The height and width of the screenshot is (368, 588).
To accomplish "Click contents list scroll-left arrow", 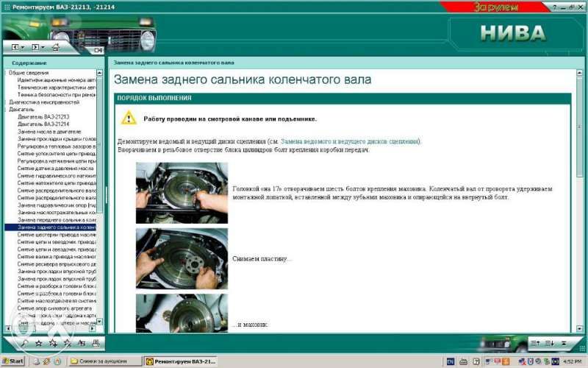I will (x=8, y=328).
